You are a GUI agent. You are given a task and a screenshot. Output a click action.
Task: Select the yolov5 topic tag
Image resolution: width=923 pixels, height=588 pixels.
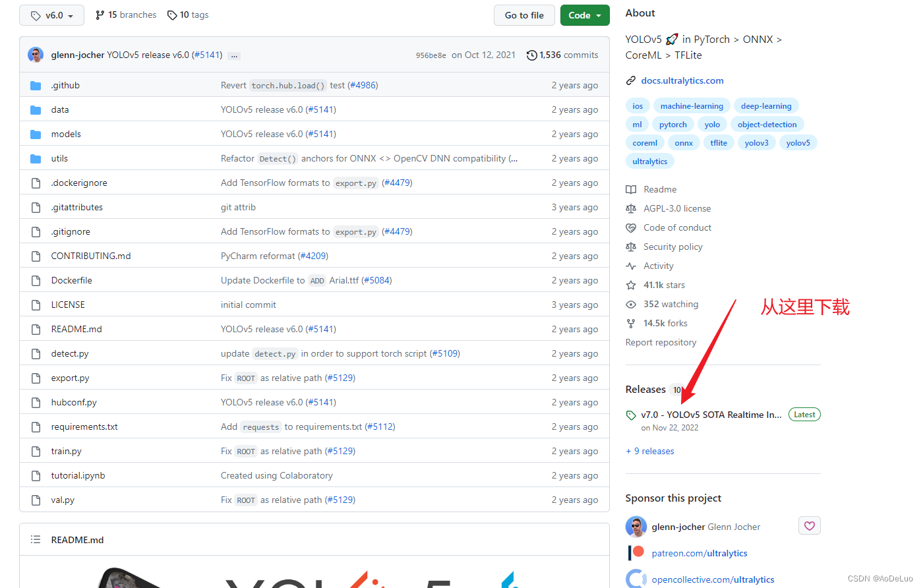798,142
